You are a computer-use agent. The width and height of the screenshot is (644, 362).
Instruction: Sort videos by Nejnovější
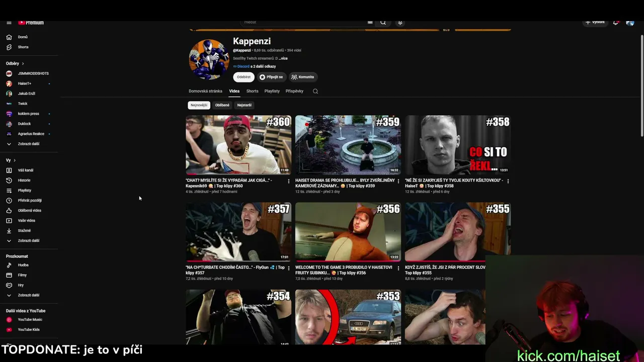click(x=199, y=105)
